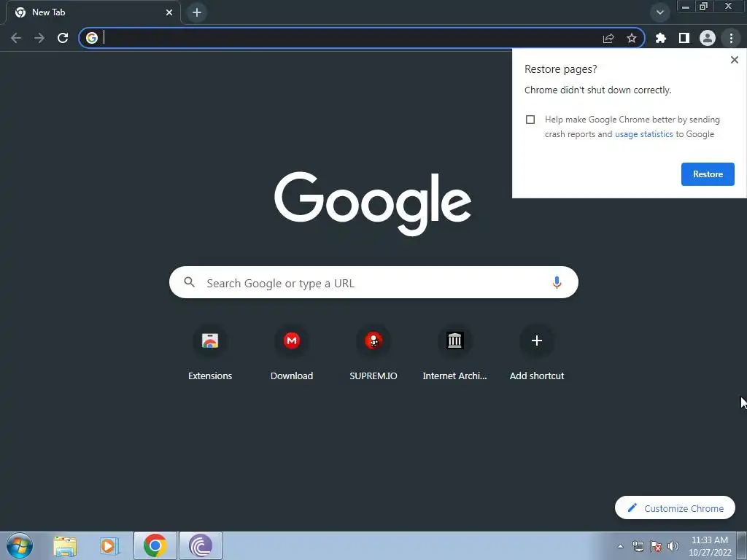Focus the Search Google or type a URL box
Screen dimensions: 747x560
click(373, 282)
